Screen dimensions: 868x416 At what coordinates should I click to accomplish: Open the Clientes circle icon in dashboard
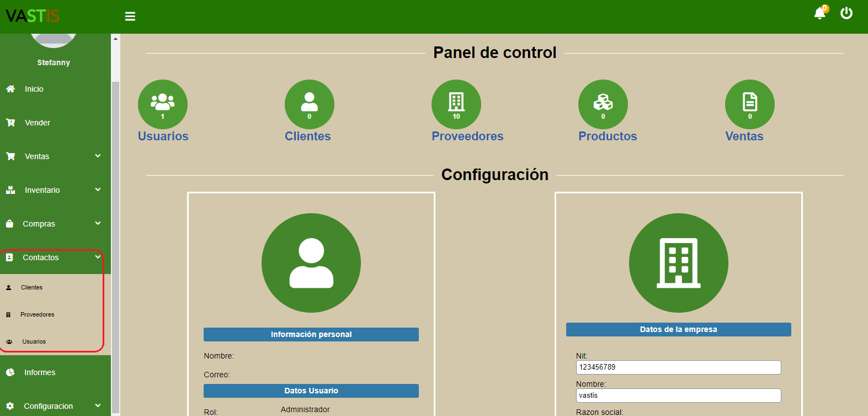[x=310, y=104]
